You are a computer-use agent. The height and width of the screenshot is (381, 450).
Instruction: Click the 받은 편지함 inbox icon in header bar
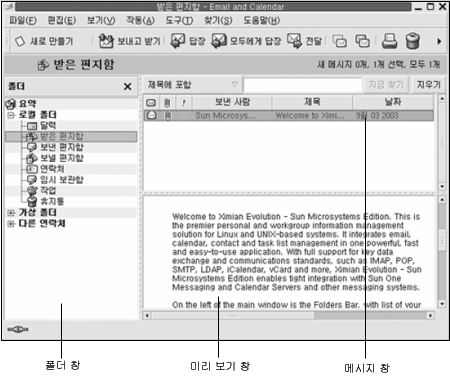pos(43,65)
